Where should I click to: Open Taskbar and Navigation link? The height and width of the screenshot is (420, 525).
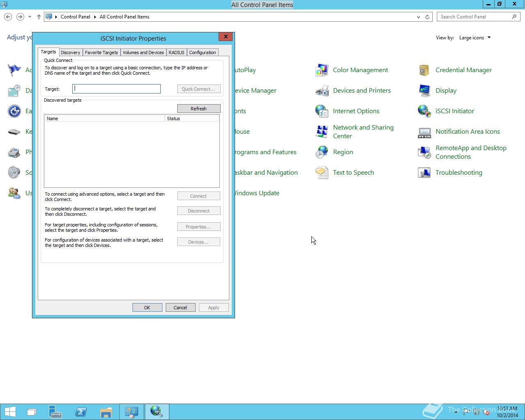tap(266, 173)
